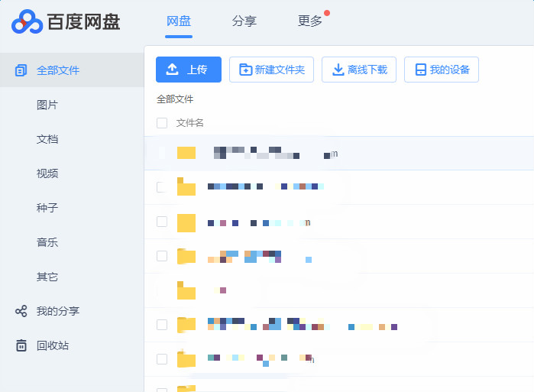Check the second folder row's checkbox

pos(162,187)
